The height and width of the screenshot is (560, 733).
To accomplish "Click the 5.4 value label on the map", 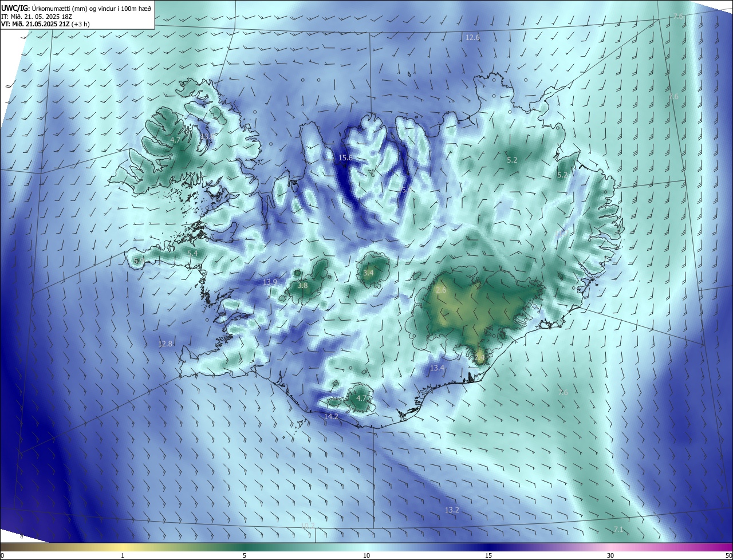I will click(x=192, y=254).
